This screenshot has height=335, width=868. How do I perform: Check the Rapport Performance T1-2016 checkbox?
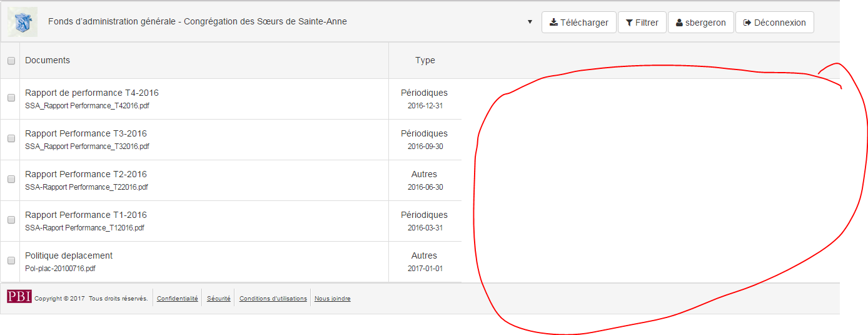pyautogui.click(x=11, y=220)
